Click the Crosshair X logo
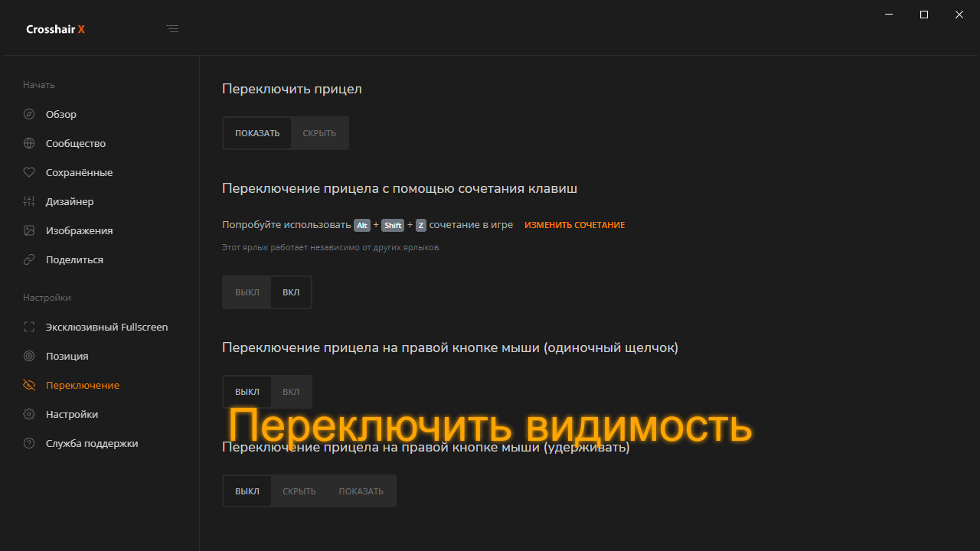980x551 pixels. (55, 29)
